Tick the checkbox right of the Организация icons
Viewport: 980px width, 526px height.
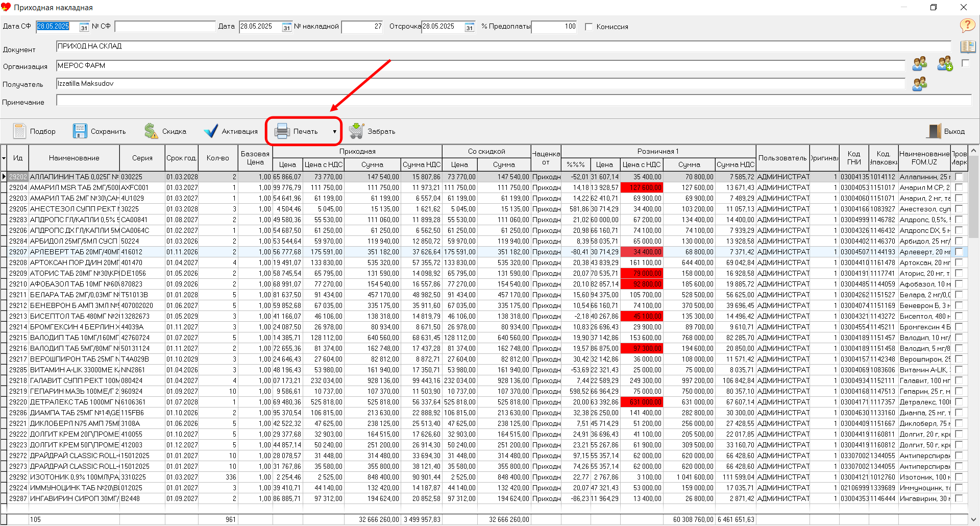965,63
